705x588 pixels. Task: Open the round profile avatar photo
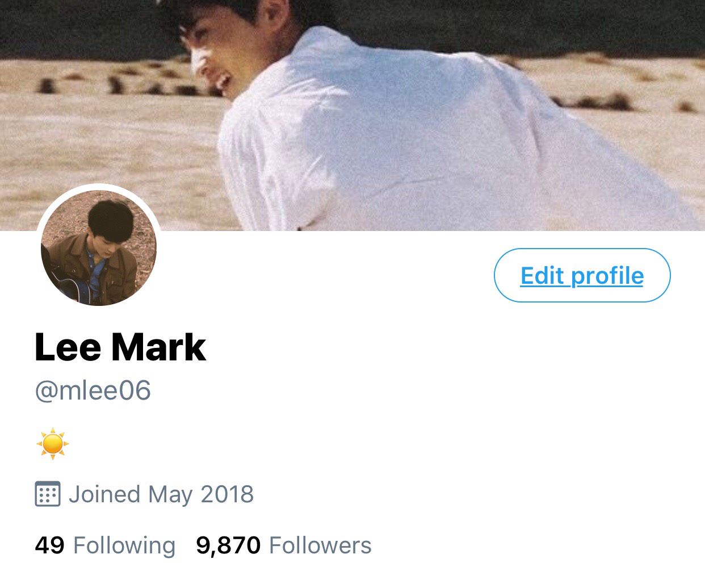point(99,248)
